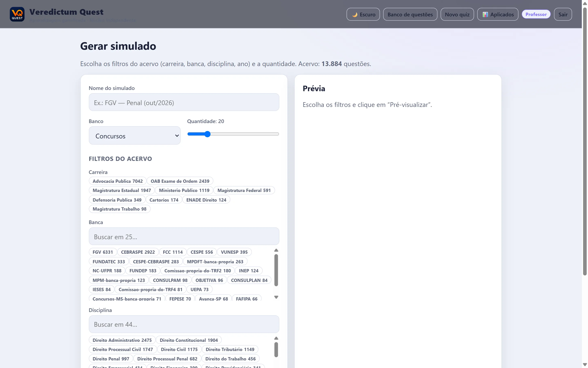The width and height of the screenshot is (588, 368).
Task: Select the CEBRASPE 2922 banca chip
Action: coord(138,252)
